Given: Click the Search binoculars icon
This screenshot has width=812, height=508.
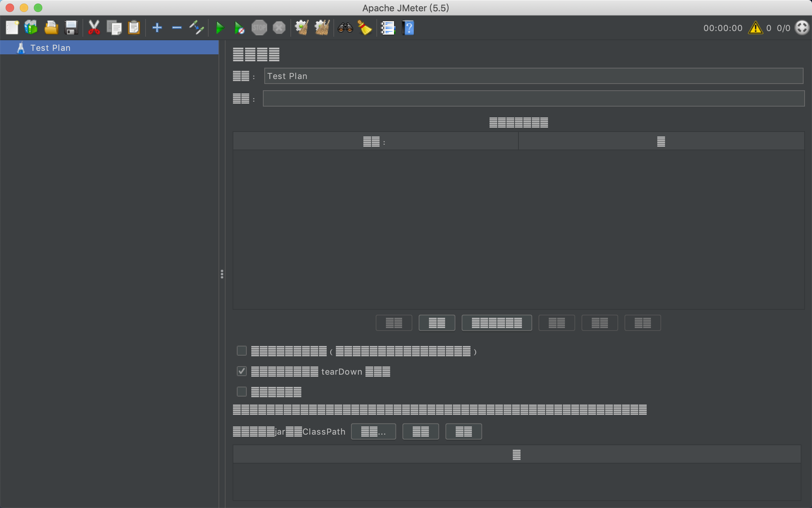Looking at the screenshot, I should (346, 28).
